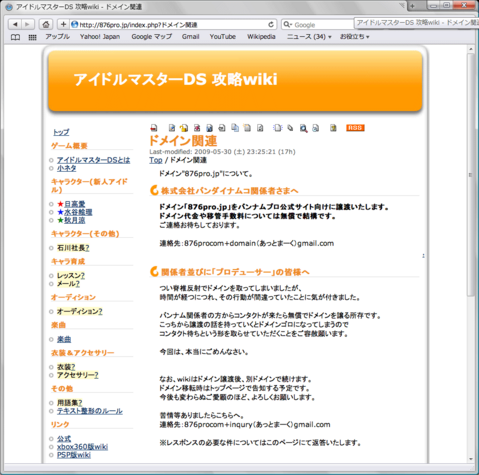This screenshot has height=475, width=479.
Task: Click the orange RSS badge
Action: (x=355, y=128)
